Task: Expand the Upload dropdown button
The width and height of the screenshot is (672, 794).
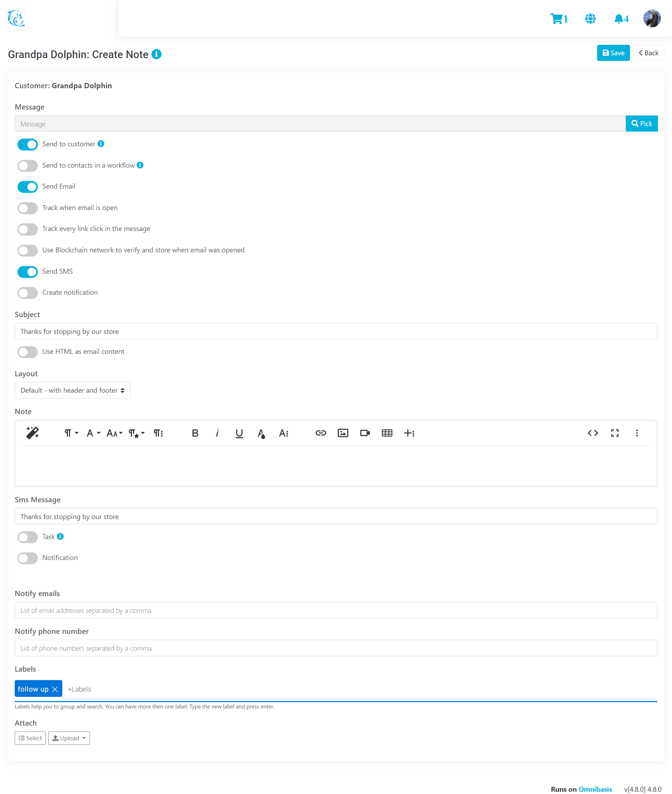Action: click(69, 738)
